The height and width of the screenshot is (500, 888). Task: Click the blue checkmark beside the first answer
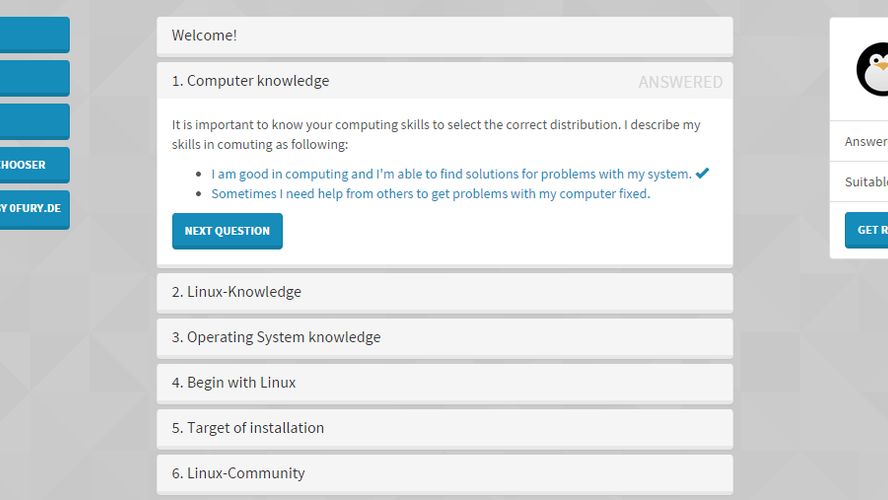pyautogui.click(x=702, y=173)
